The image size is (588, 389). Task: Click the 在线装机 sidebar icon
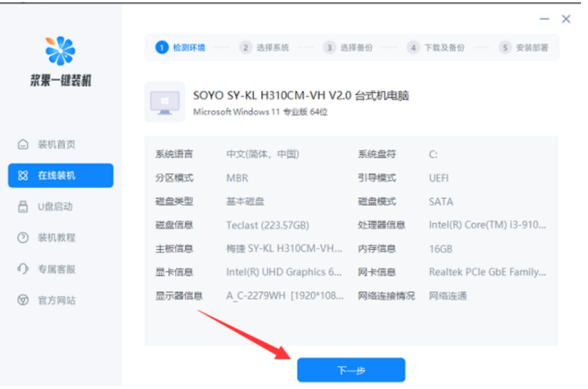[x=22, y=176]
